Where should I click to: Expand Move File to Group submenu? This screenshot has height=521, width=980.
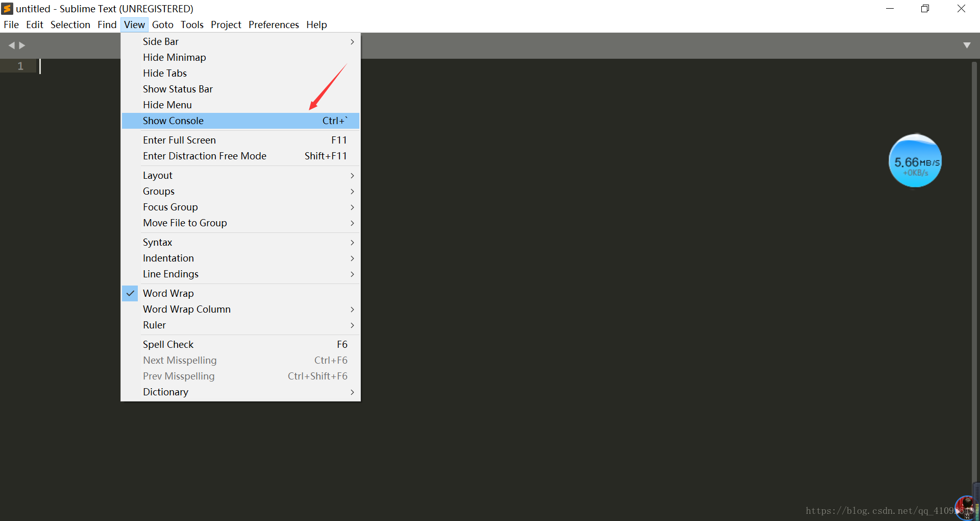pos(241,223)
